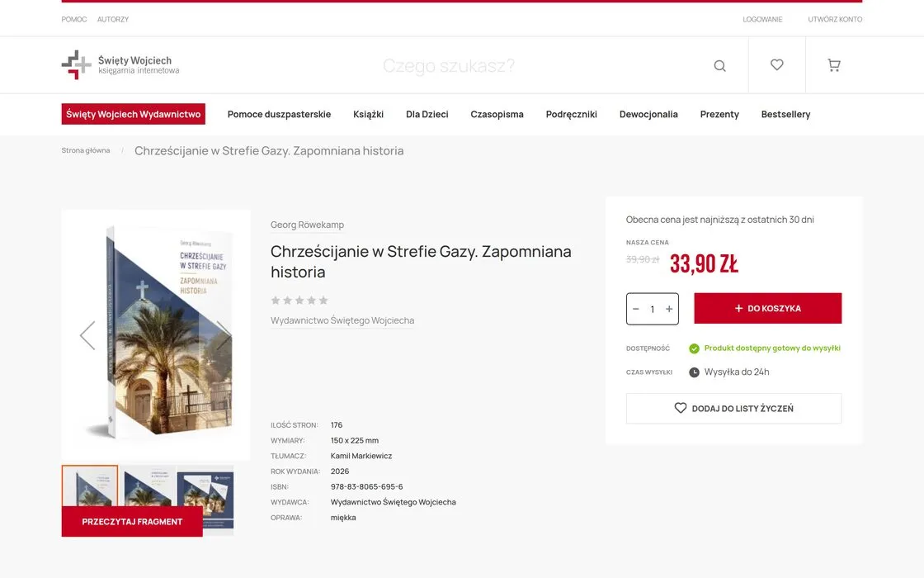Open Święty Wojciech Wydawnictwo menu
Screen dimensions: 924x578
pyautogui.click(x=133, y=114)
